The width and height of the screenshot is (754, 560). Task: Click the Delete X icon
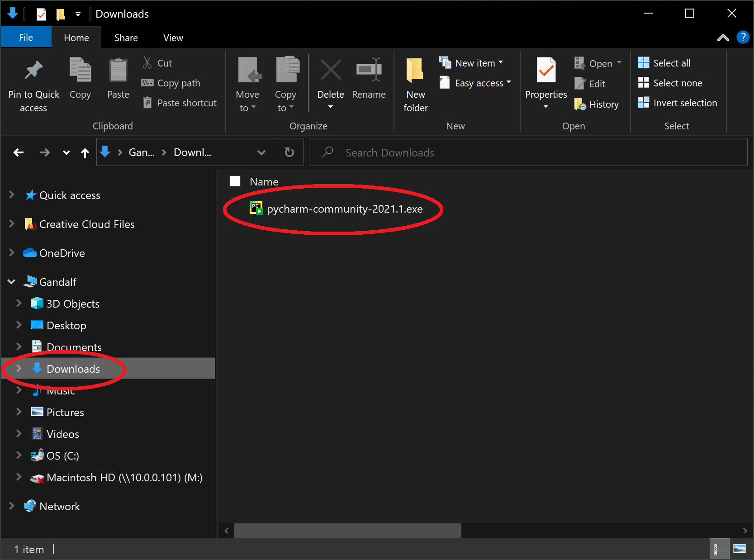[331, 70]
